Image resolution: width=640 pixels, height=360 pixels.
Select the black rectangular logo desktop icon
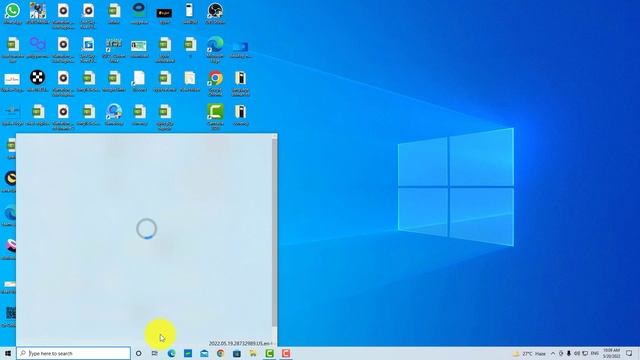(164, 15)
